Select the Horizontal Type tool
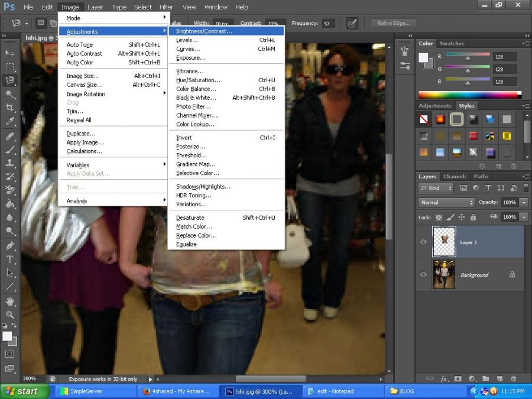 tap(10, 259)
